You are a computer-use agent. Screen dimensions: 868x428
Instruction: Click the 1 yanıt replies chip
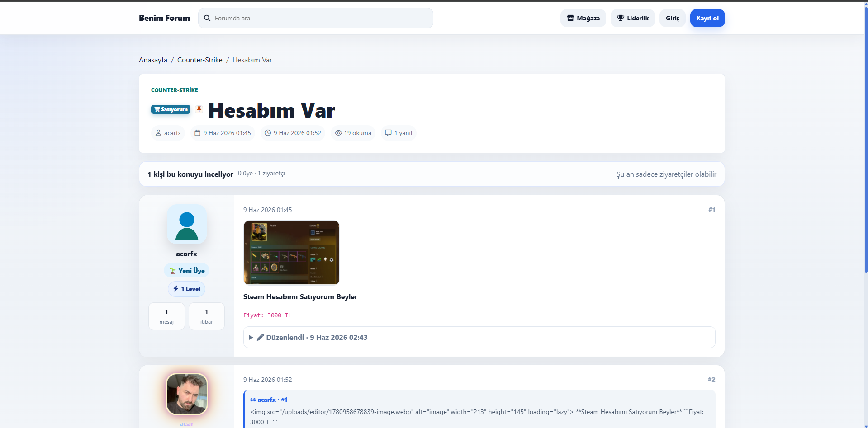coord(398,133)
